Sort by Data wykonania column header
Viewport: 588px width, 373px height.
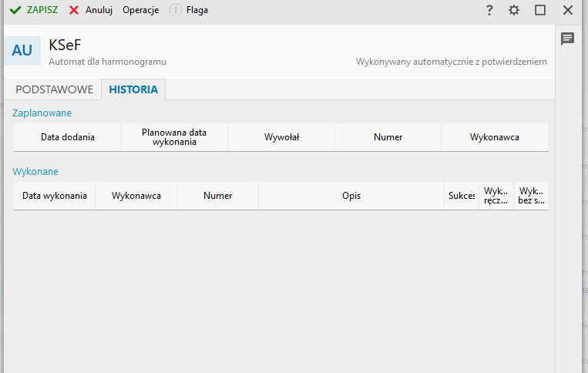click(55, 196)
